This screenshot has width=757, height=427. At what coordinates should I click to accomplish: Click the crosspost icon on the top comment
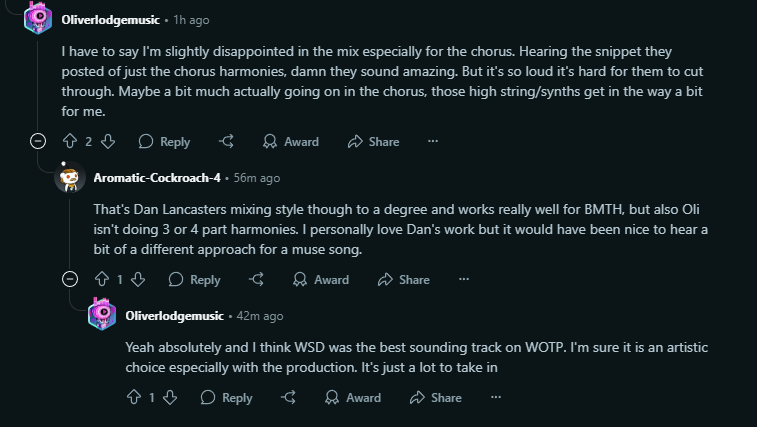[227, 142]
